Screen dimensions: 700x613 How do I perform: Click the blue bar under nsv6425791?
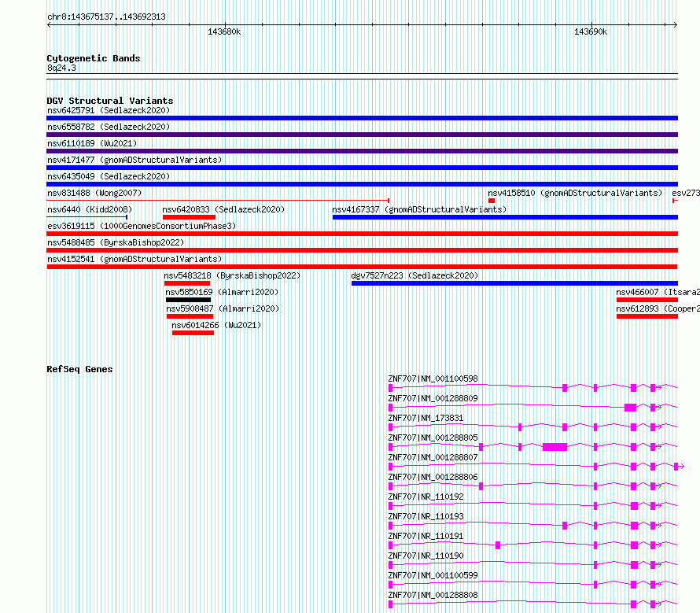tap(362, 118)
